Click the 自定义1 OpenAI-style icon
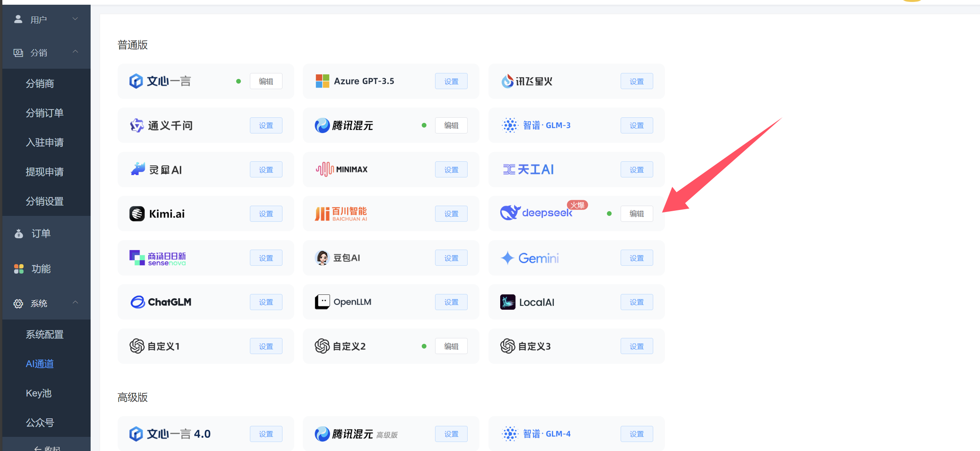This screenshot has height=451, width=980. tap(137, 346)
